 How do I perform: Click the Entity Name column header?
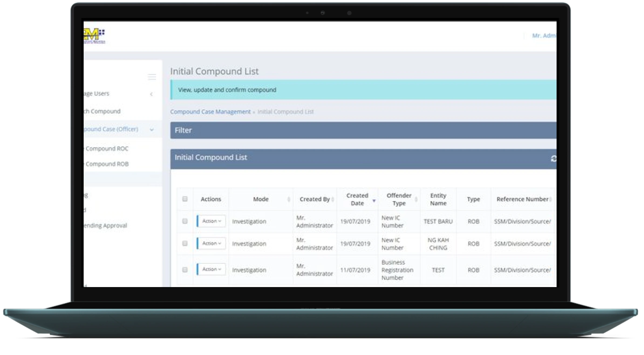438,199
